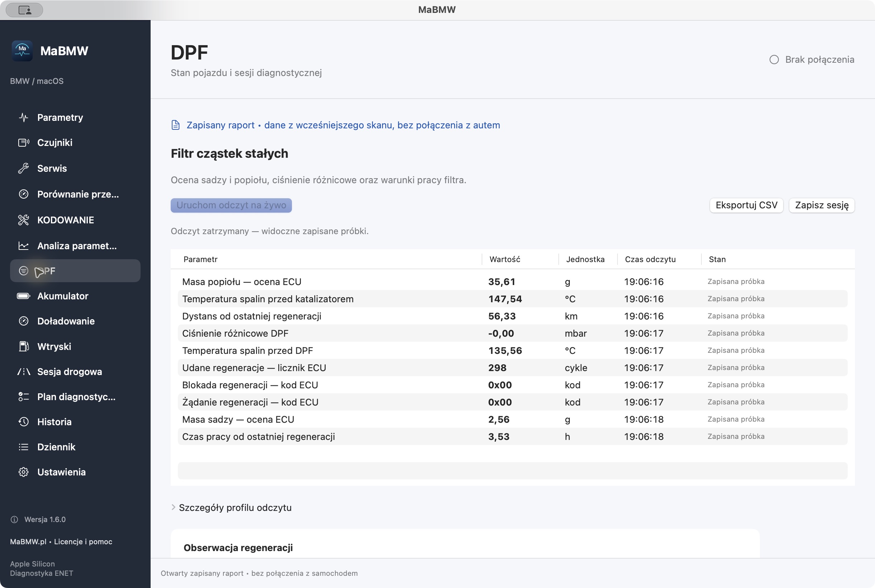Click the Obserwacja regeneracji heading

[238, 548]
